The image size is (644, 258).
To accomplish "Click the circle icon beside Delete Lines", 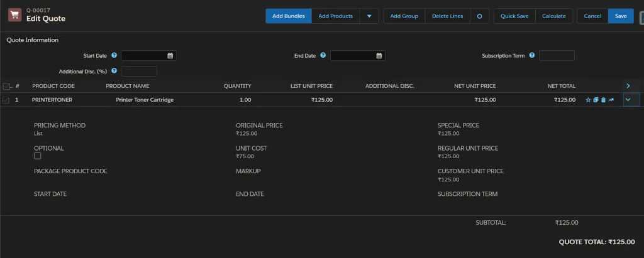I will (479, 16).
